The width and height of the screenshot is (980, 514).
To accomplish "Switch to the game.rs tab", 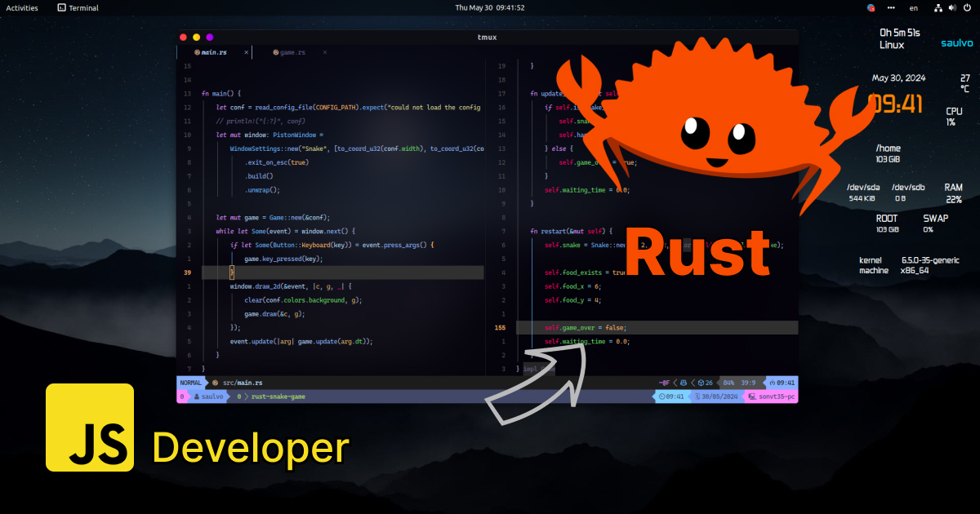I will pyautogui.click(x=290, y=51).
